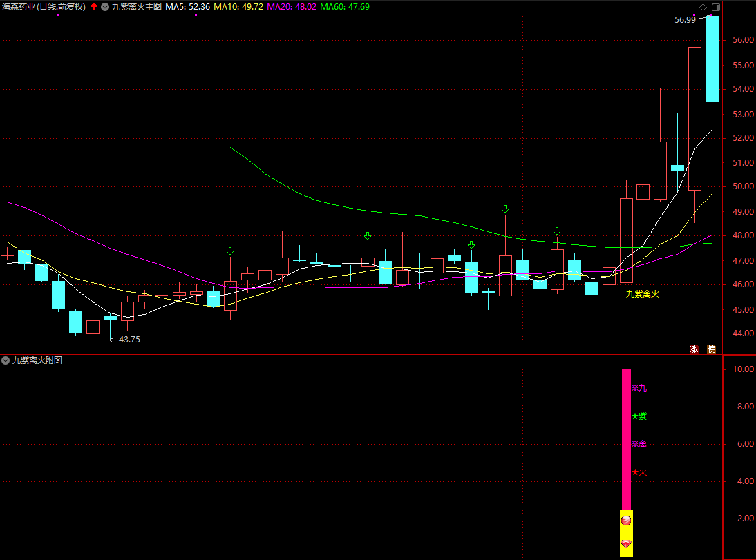The height and width of the screenshot is (560, 756).
Task: Click the ※九 label in the sub-chart
Action: 639,388
